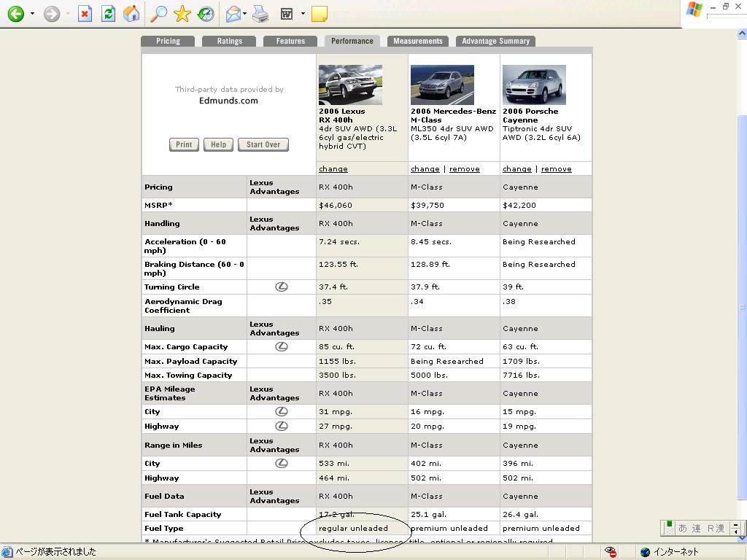Open Favorites star icon
The width and height of the screenshot is (747, 560).
tap(182, 14)
